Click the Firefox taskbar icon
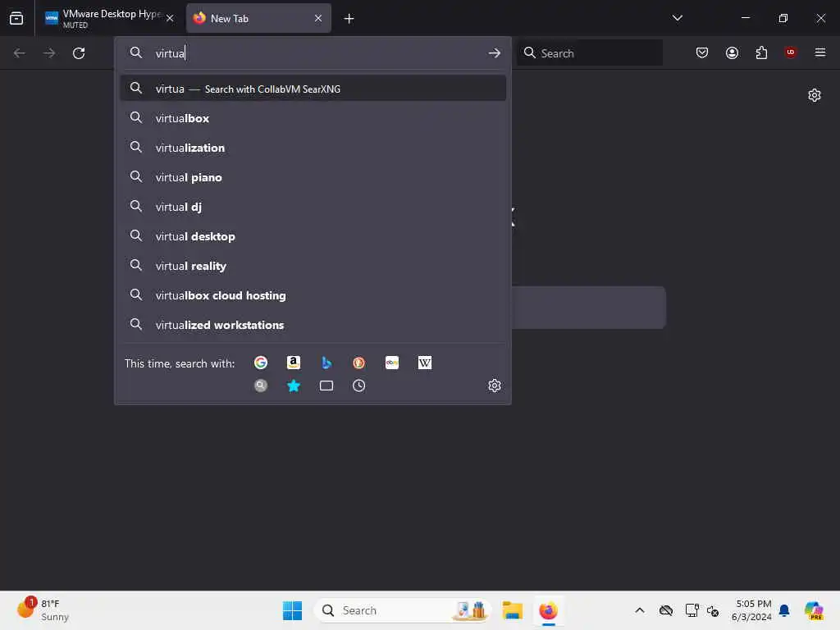This screenshot has height=630, width=840. pos(548,610)
